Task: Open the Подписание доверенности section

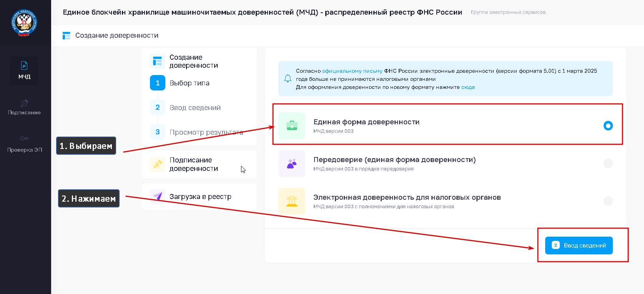Action: [x=199, y=164]
